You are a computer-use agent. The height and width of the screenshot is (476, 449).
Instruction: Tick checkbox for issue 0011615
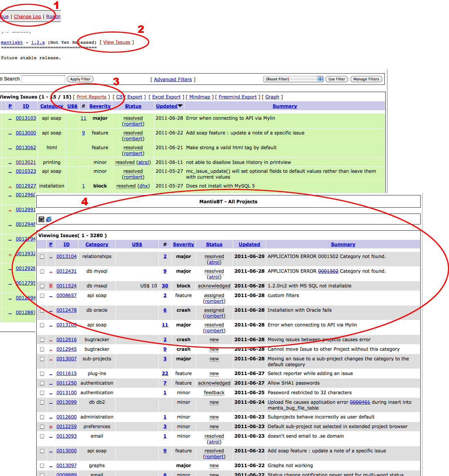[42, 374]
